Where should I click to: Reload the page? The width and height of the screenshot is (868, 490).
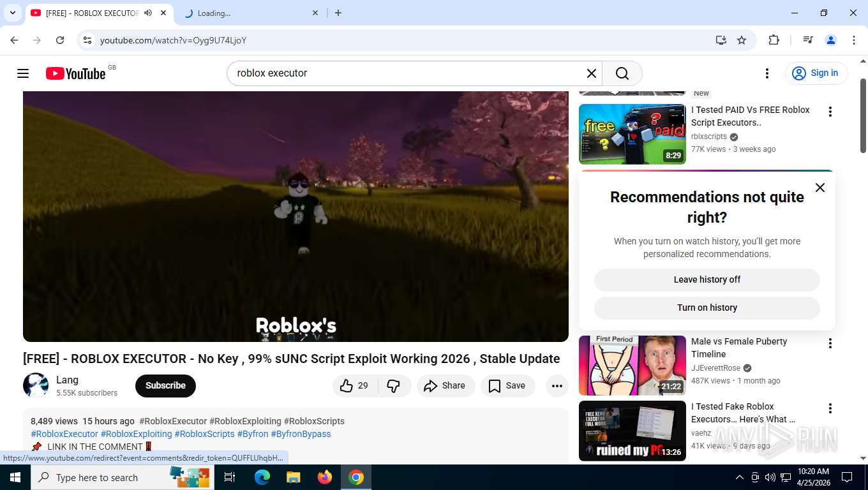coord(60,40)
